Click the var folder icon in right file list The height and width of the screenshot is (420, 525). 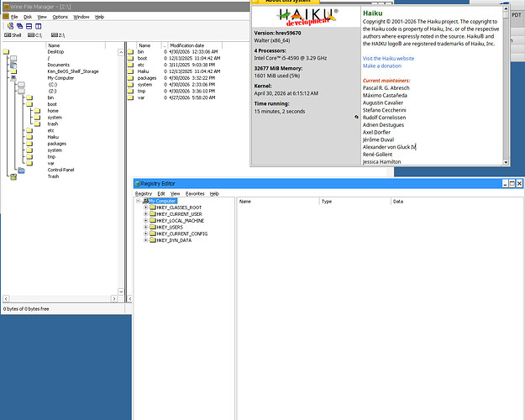tap(130, 97)
